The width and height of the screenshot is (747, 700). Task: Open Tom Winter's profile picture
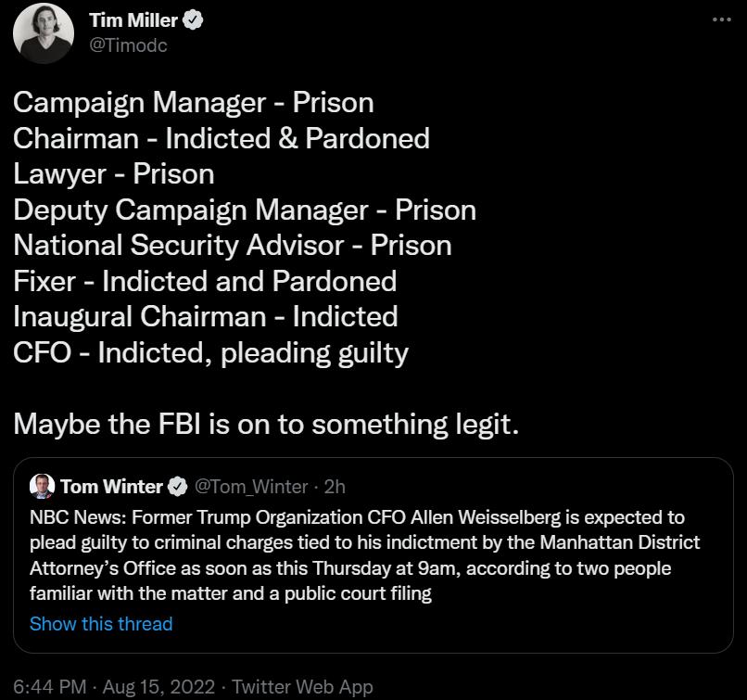39,486
